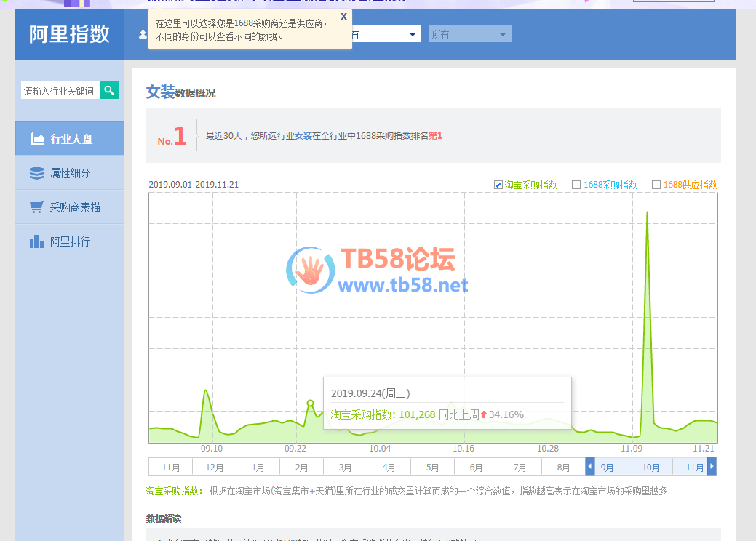Image resolution: width=756 pixels, height=541 pixels.
Task: Enable the 1688供应指数 checkbox
Action: point(656,185)
